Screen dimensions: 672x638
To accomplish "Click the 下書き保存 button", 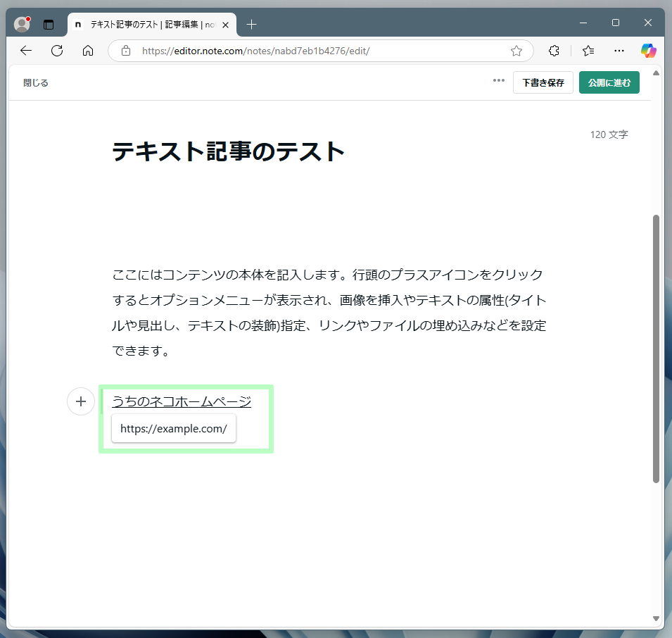I will coord(543,82).
